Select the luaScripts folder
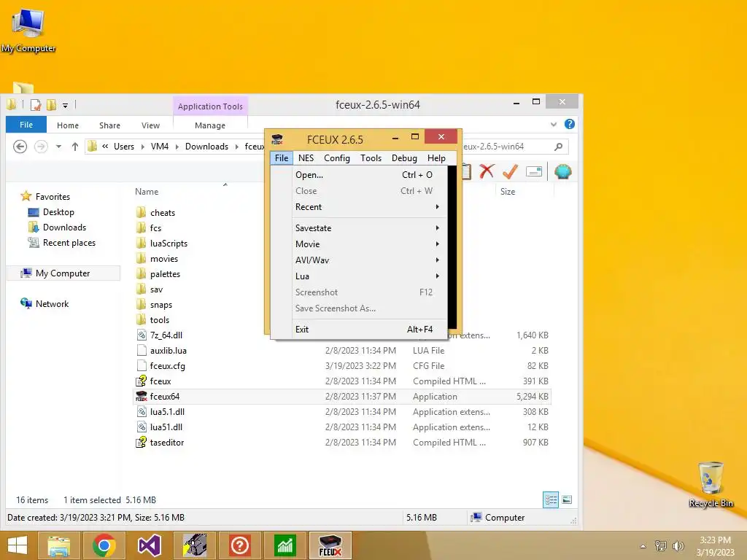747x560 pixels. [169, 244]
